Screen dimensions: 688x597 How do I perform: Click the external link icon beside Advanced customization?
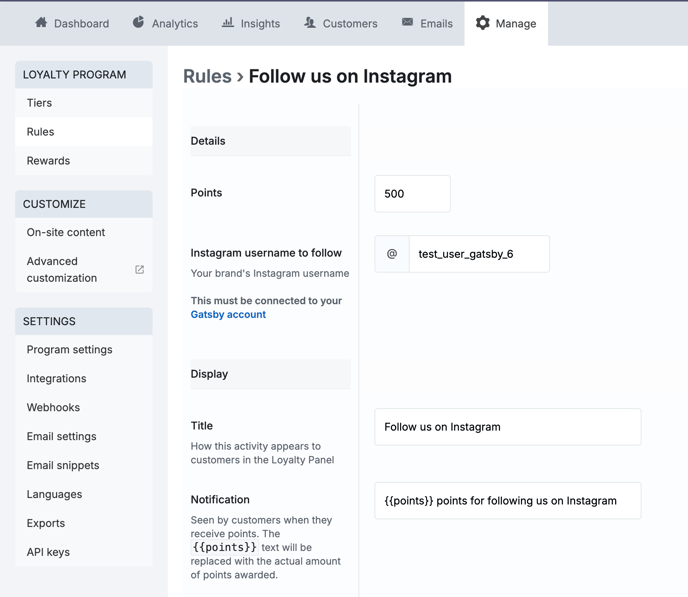pyautogui.click(x=140, y=269)
